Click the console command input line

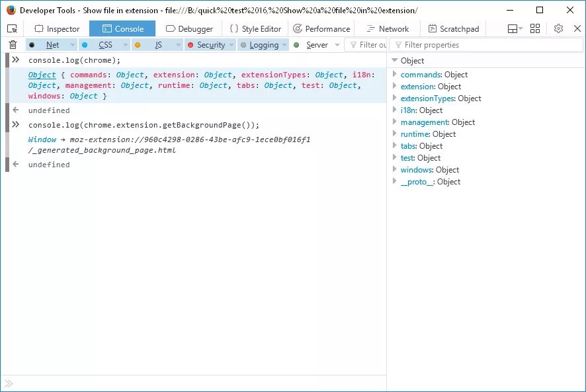coord(194,383)
